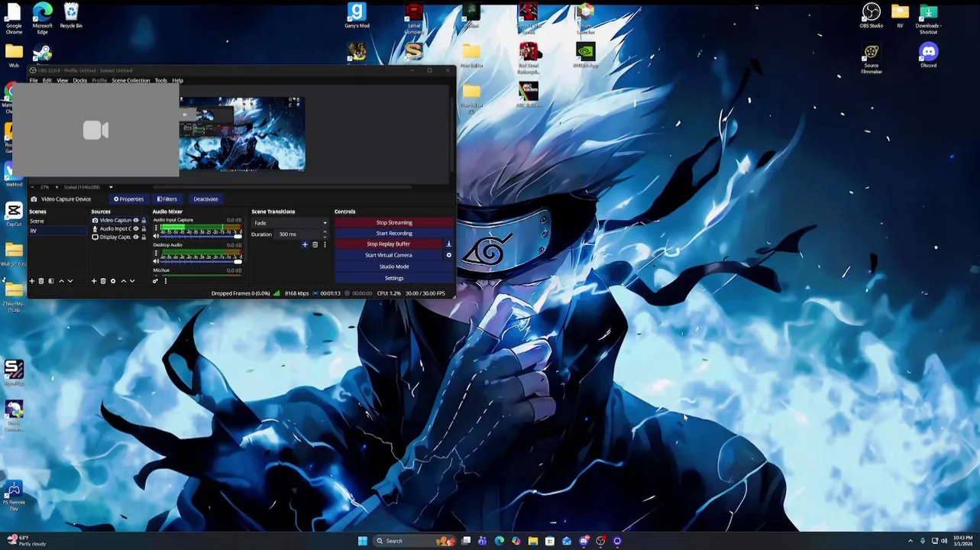
Task: Click Start Virtual Camera button
Action: [x=389, y=255]
